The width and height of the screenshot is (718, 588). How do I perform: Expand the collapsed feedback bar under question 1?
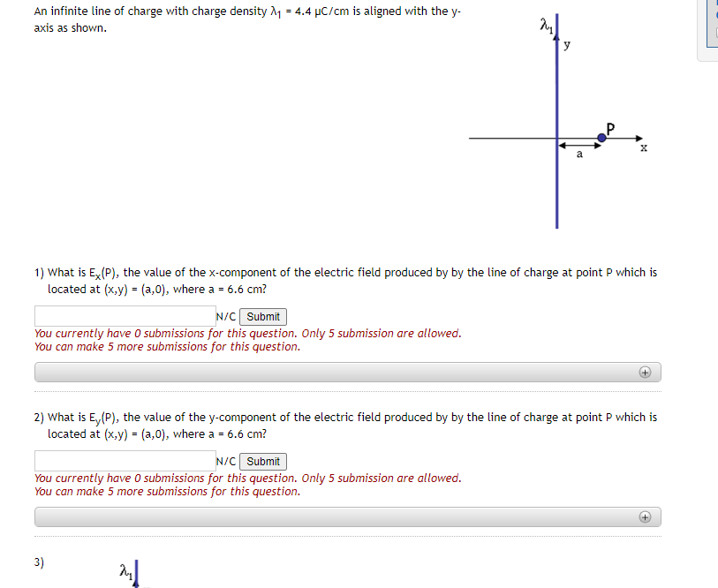point(347,373)
